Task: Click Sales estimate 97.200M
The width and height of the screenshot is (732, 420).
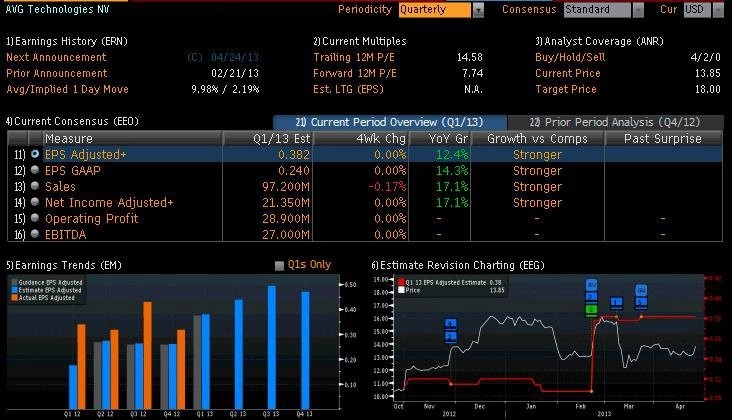Action: pos(286,186)
